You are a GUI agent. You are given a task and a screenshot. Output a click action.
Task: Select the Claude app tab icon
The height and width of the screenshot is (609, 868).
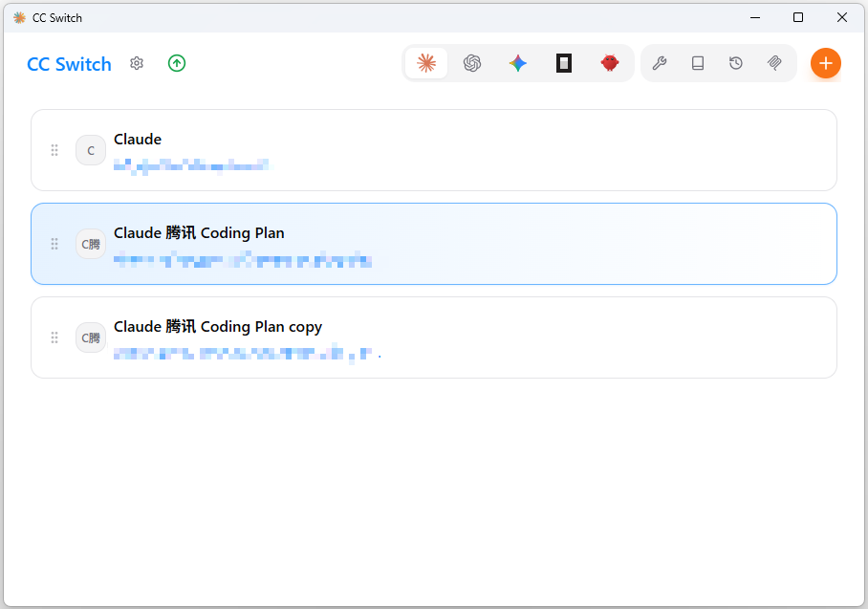[426, 63]
